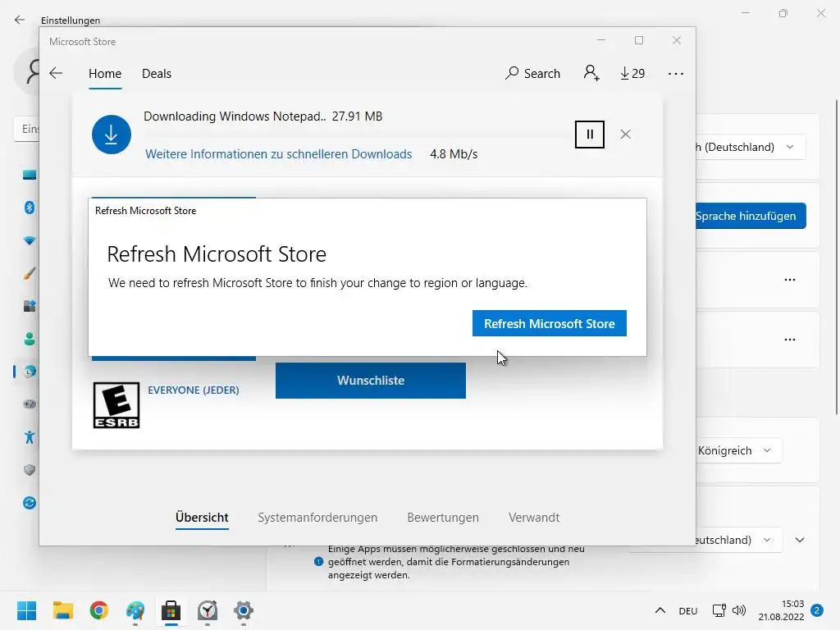The height and width of the screenshot is (630, 840).
Task: Open the network tray icon
Action: (x=719, y=610)
